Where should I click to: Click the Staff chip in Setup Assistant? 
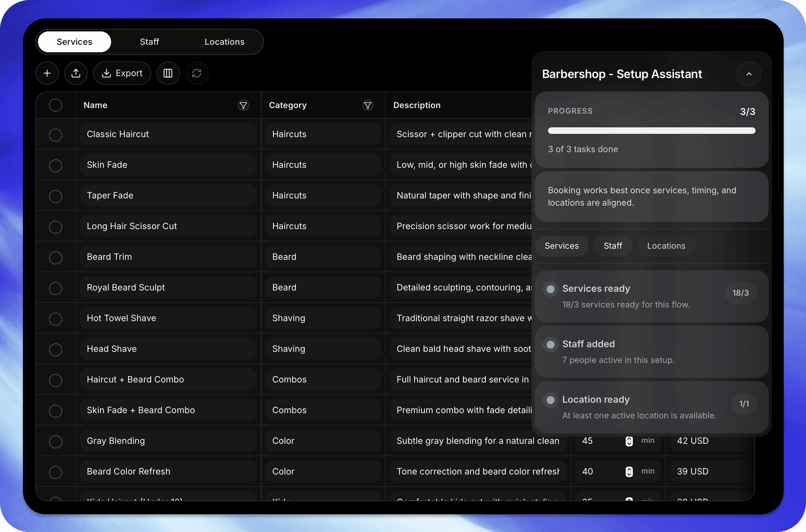point(612,246)
